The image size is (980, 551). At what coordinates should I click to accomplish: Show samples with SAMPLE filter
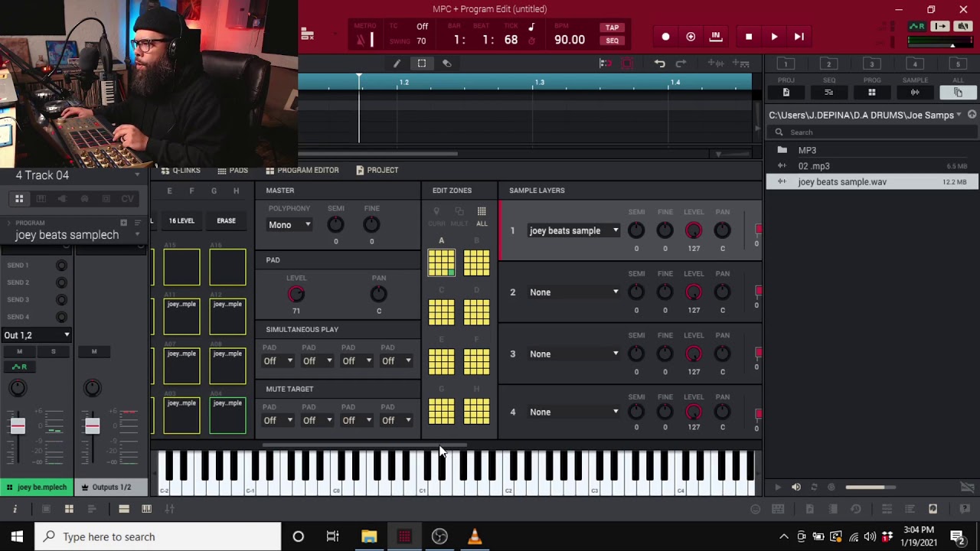click(x=915, y=92)
